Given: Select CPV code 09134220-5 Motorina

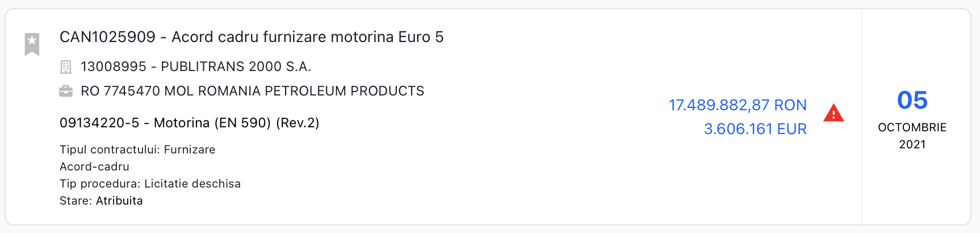Looking at the screenshot, I should pos(189,123).
